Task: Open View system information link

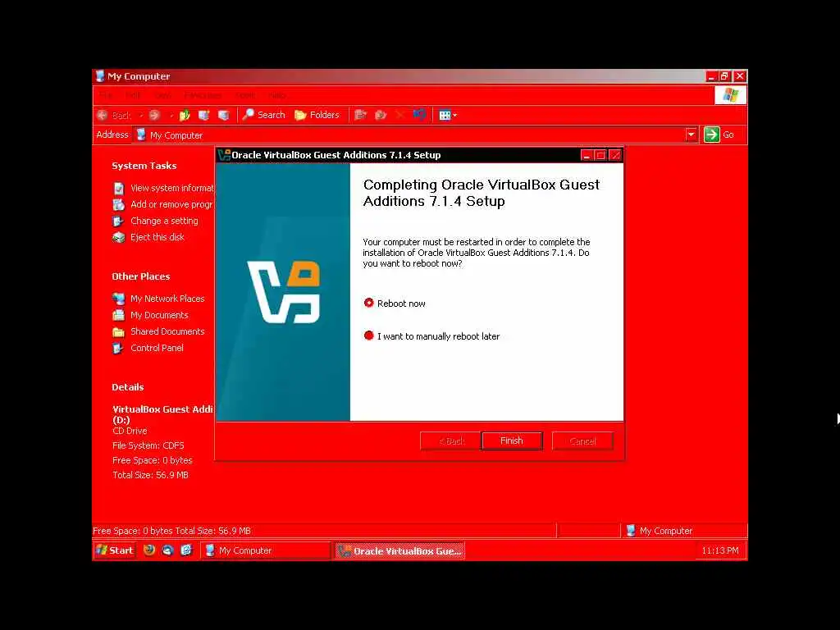Action: 172,188
